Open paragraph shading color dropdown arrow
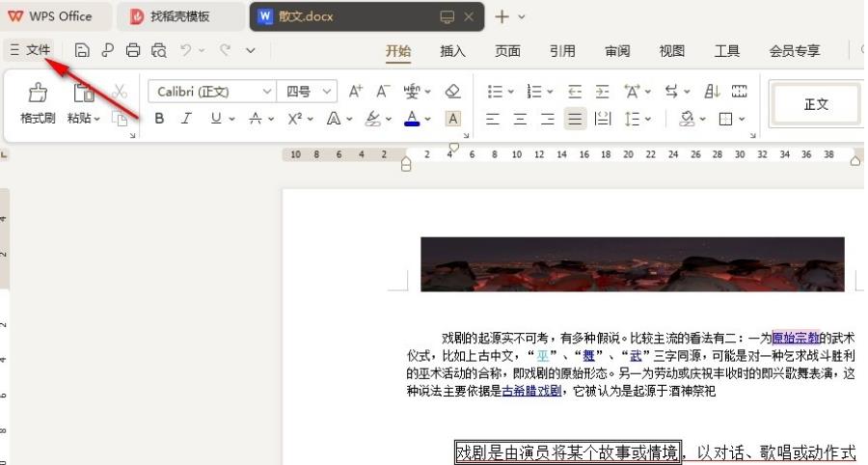This screenshot has height=465, width=868. [x=702, y=119]
